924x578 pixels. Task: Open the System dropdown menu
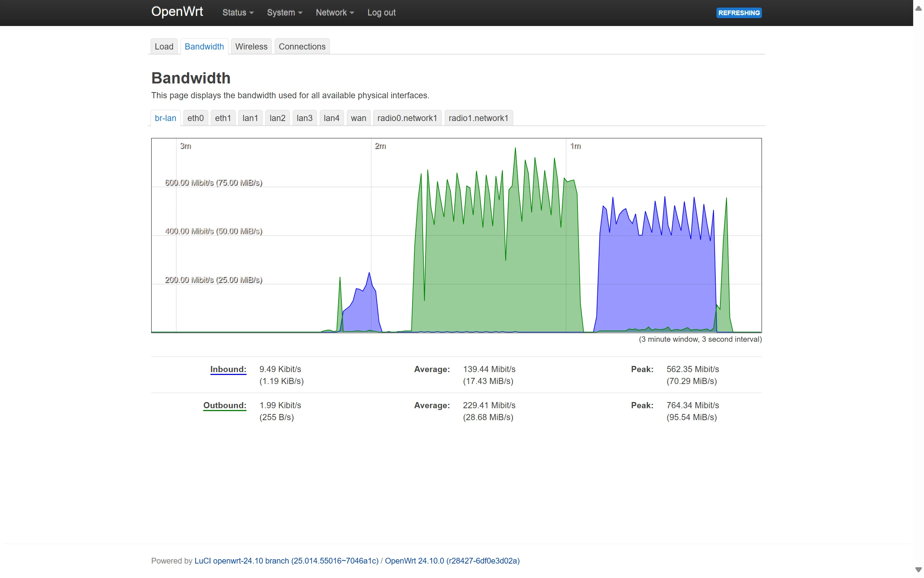tap(284, 13)
